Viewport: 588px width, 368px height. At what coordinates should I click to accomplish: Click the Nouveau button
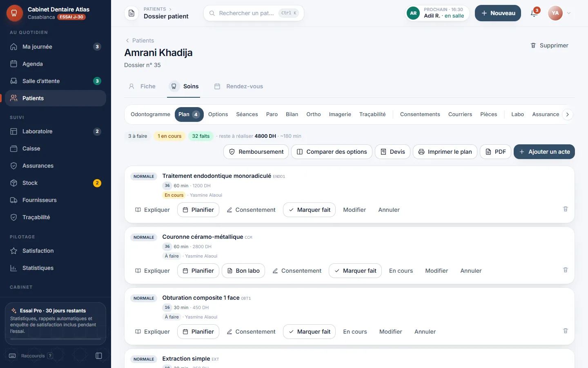[x=498, y=13]
